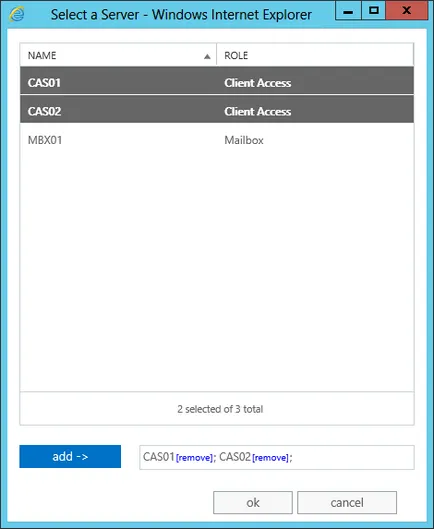Select the MBX01 server name
Viewport: 434px width, 529px height.
click(x=45, y=140)
